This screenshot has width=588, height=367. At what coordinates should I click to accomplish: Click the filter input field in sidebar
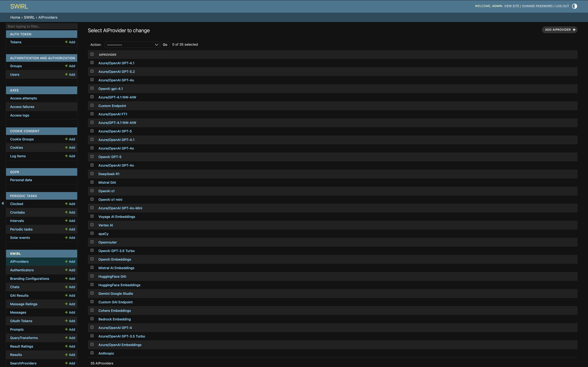click(x=41, y=26)
